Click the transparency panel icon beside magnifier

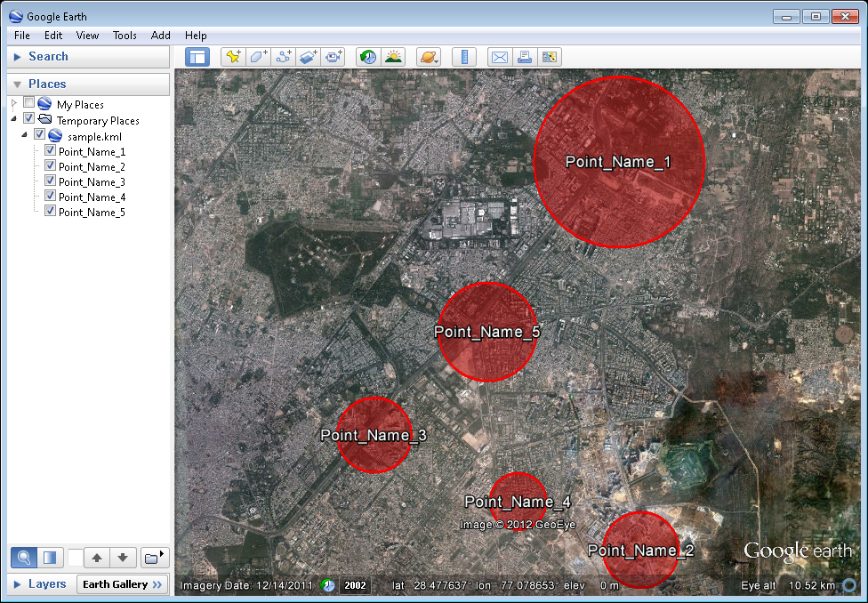click(x=50, y=558)
